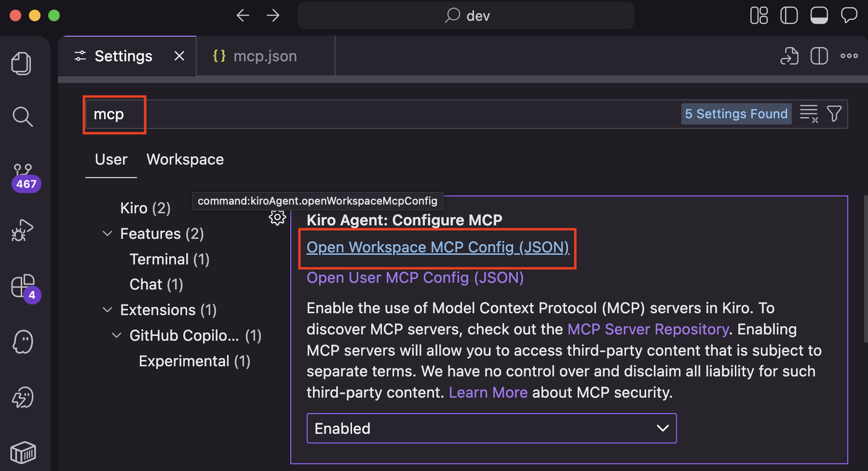Image resolution: width=868 pixels, height=471 pixels.
Task: Open the Explorer view in the sidebar
Action: coord(22,63)
